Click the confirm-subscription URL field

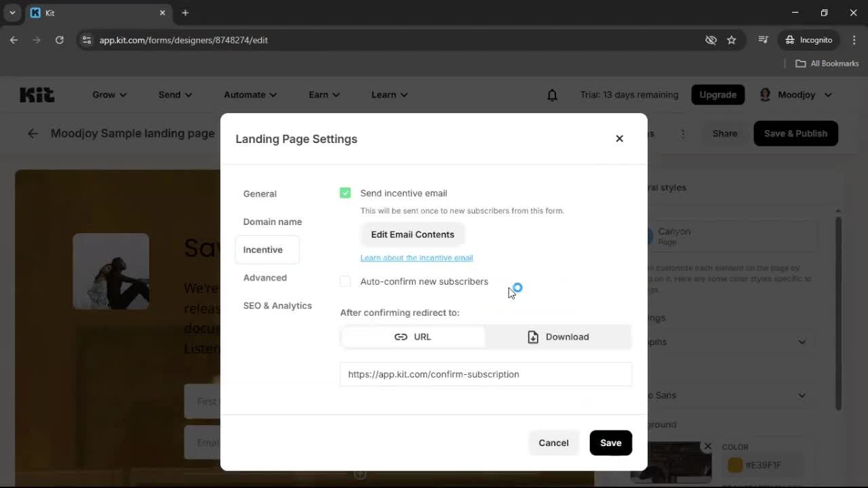(x=486, y=374)
